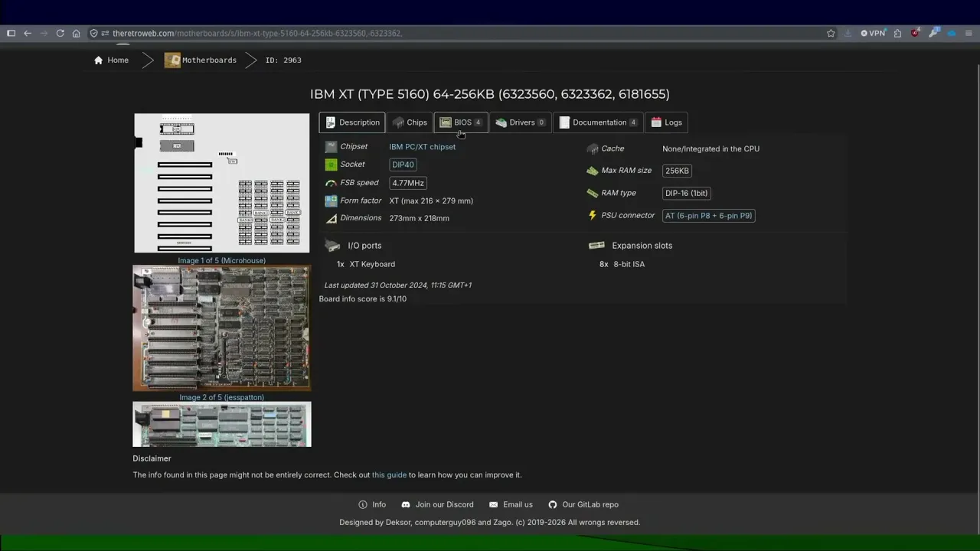Image resolution: width=980 pixels, height=551 pixels.
Task: Click the 'Image 2 of 5 (jesspatton)' caption
Action: [222, 397]
